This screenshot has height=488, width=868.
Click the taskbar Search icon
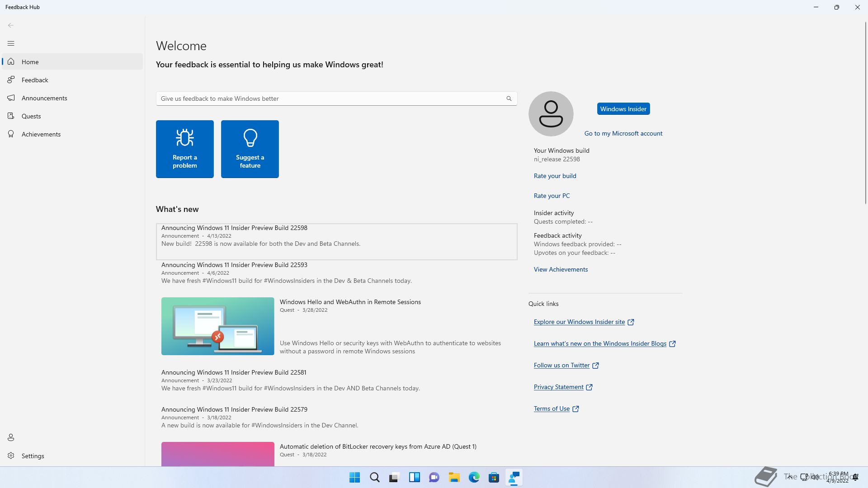(375, 477)
